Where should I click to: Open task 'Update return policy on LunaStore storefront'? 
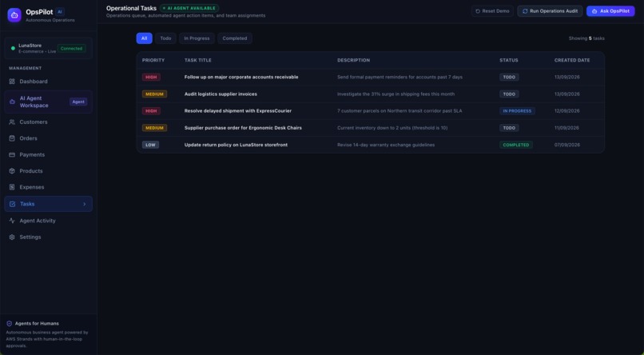[236, 145]
